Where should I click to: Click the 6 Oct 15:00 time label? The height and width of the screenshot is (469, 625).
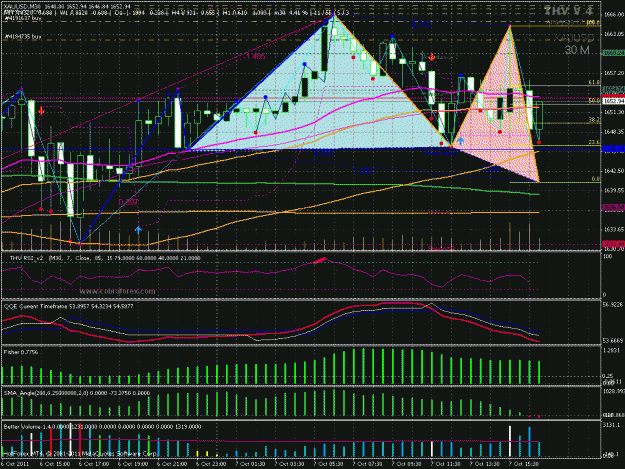(55, 464)
